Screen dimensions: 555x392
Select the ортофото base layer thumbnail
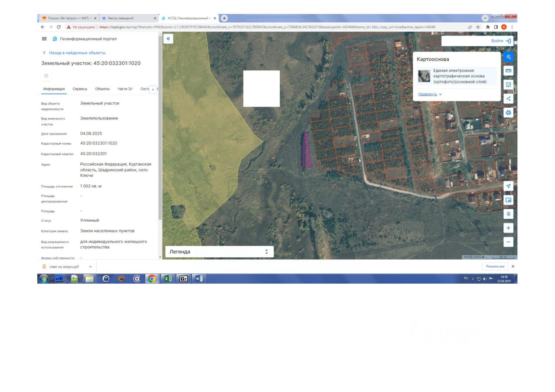coord(424,76)
